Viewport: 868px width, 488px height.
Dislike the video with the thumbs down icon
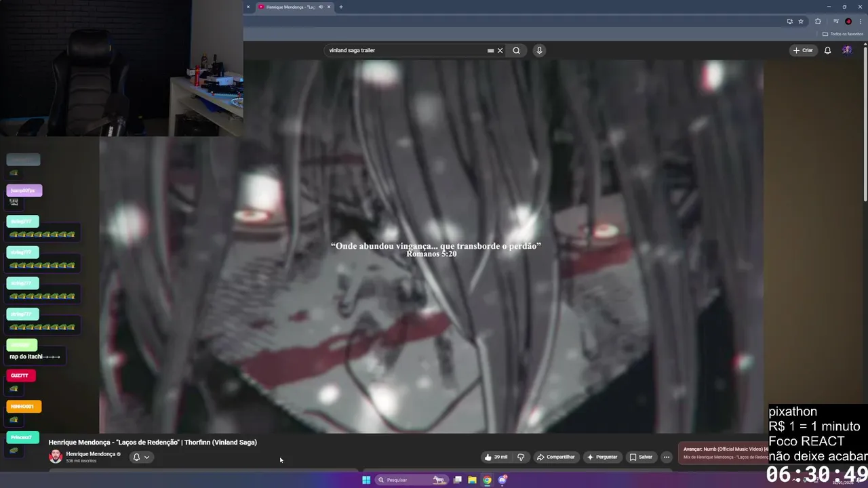click(x=521, y=457)
